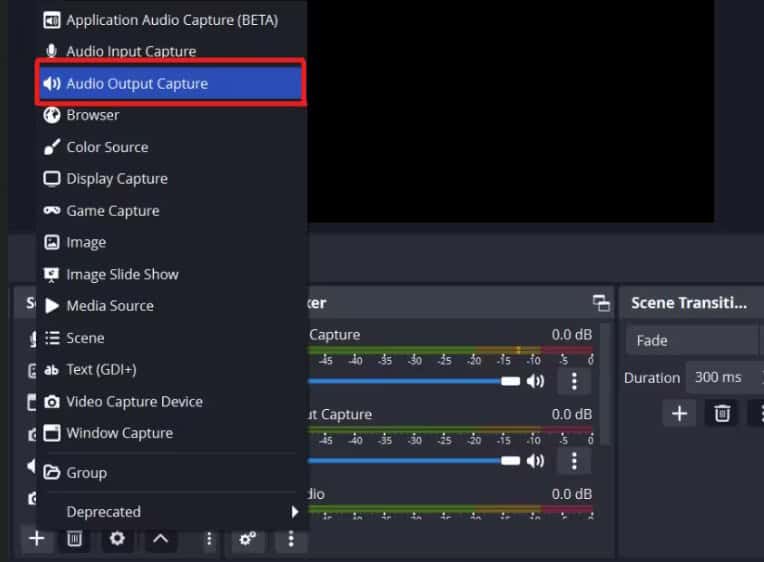The height and width of the screenshot is (562, 764).
Task: Add a Text (GDI+) source
Action: 172,369
